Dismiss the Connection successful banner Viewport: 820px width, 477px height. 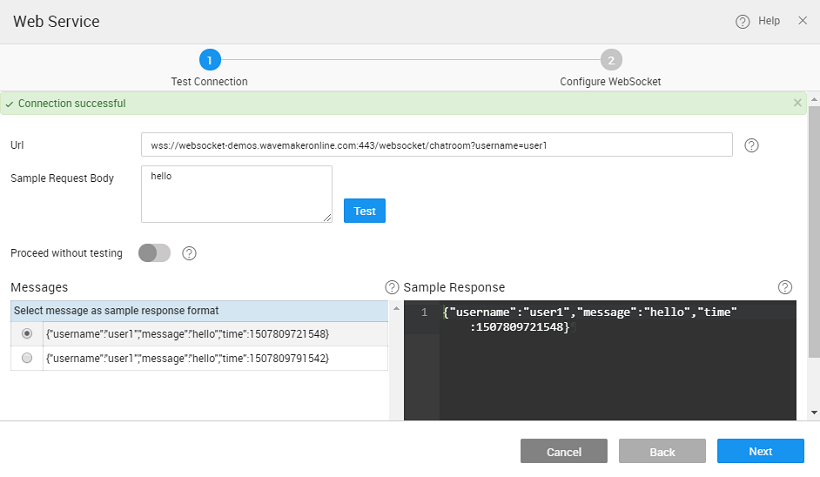coord(797,103)
